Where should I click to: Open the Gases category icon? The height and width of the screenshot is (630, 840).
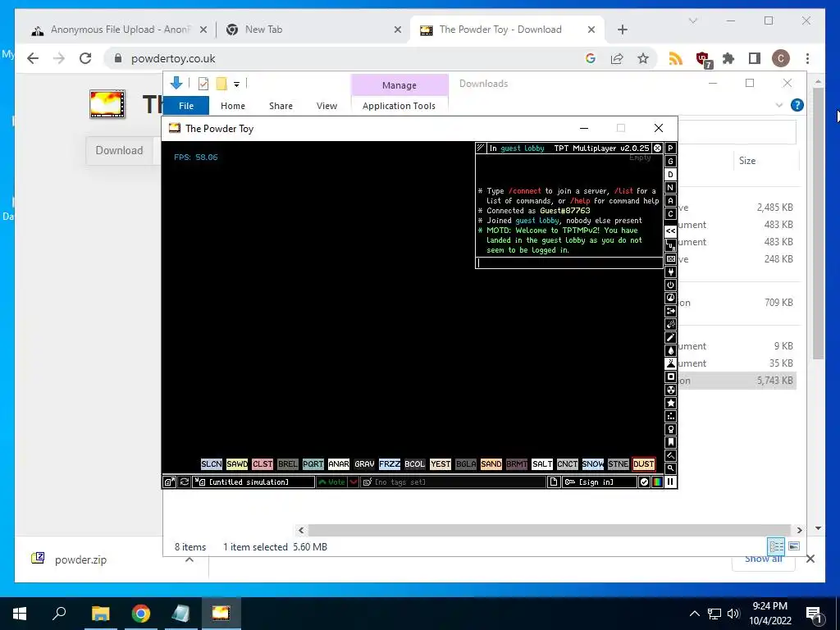click(670, 337)
